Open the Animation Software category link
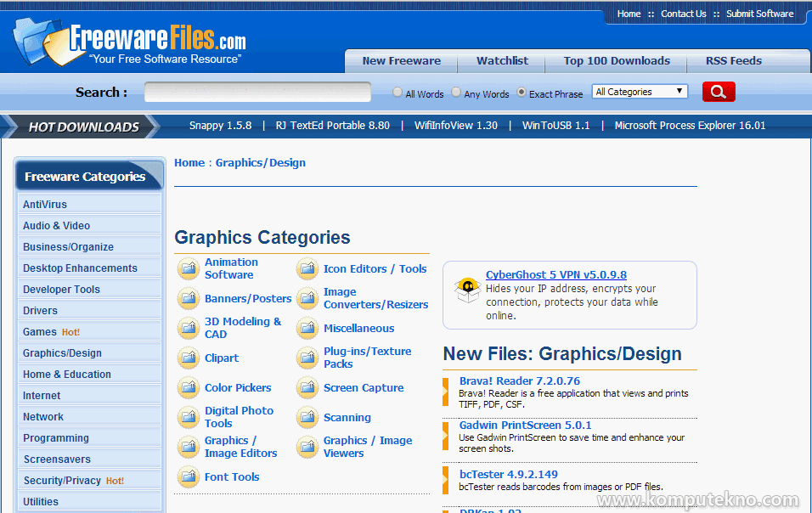Viewport: 812px width, 513px height. [231, 268]
